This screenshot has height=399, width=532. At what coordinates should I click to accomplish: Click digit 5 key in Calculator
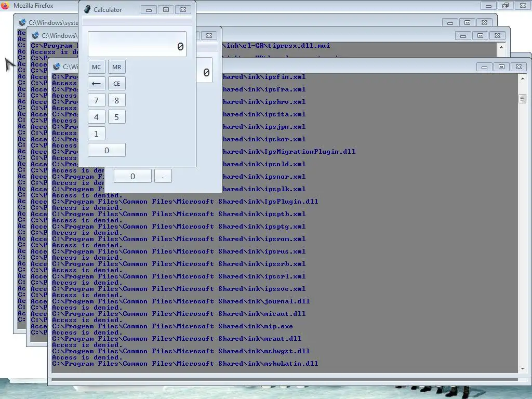(x=117, y=117)
